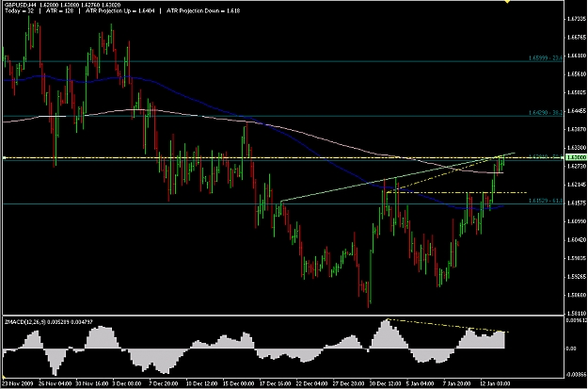Image resolution: width=588 pixels, height=389 pixels.
Task: Click the '3 Dec 08:00' time axis label
Action: point(127,384)
